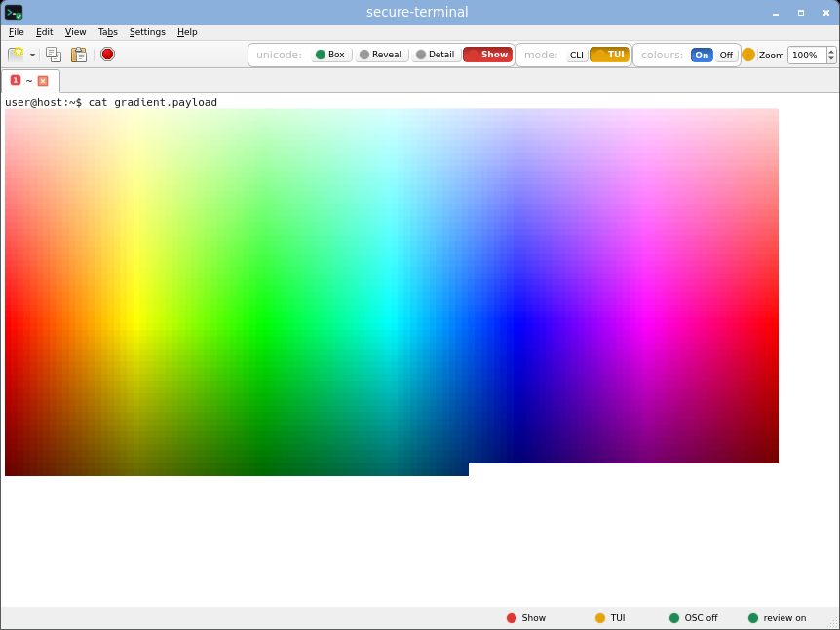Select the terminal tab labeled ~
Viewport: 840px width, 630px height.
[29, 80]
